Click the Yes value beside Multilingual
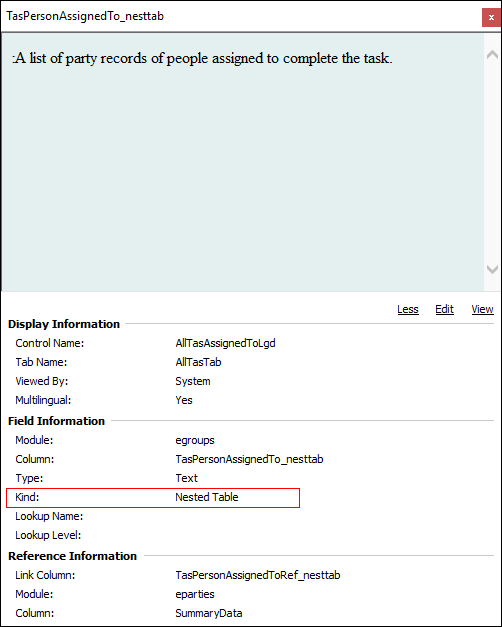502x627 pixels. pos(184,400)
